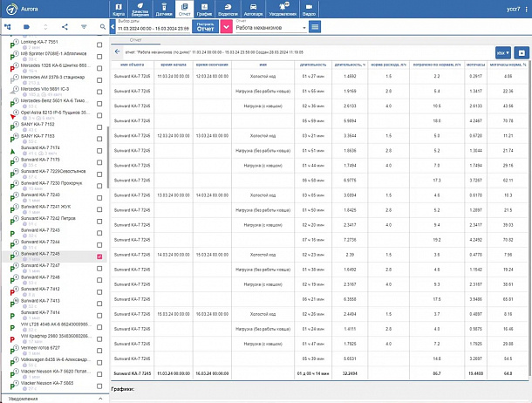Click the search magnifier icon
Screen dimensions: 532x403
point(103,27)
